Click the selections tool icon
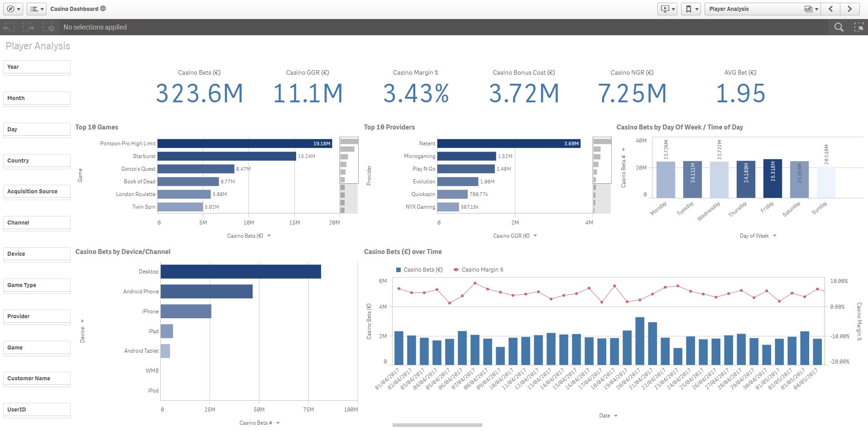Image resolution: width=868 pixels, height=431 pixels. [858, 27]
